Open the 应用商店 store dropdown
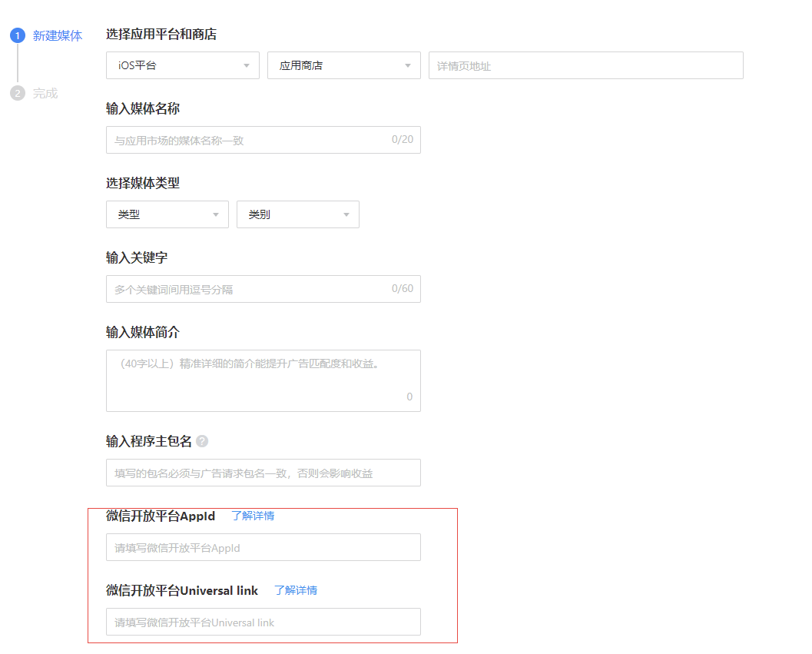Image resolution: width=812 pixels, height=654 pixels. pos(344,65)
